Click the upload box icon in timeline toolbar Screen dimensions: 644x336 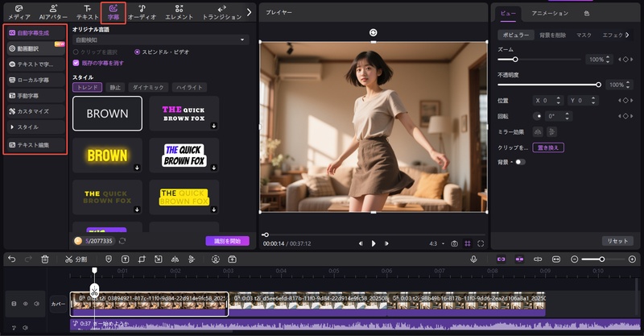(x=232, y=259)
